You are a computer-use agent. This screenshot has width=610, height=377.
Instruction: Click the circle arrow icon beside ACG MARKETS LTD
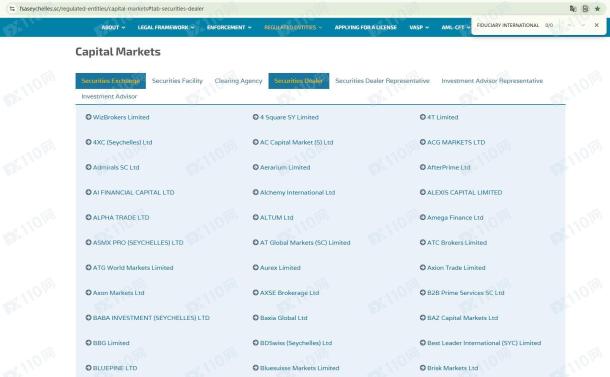tap(423, 142)
